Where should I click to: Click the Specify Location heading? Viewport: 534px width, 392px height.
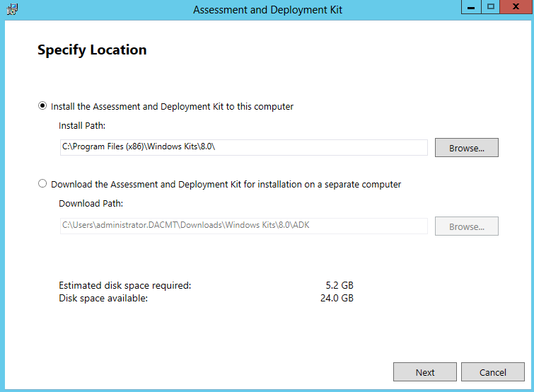92,50
